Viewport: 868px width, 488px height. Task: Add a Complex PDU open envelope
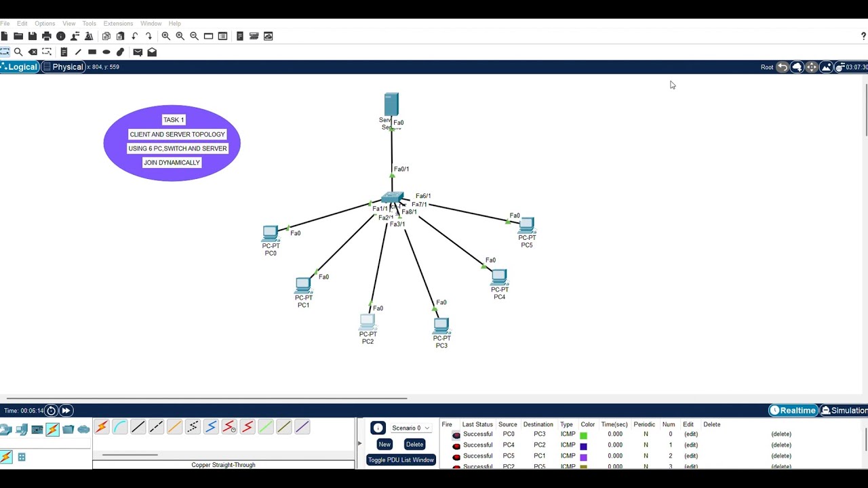(152, 52)
